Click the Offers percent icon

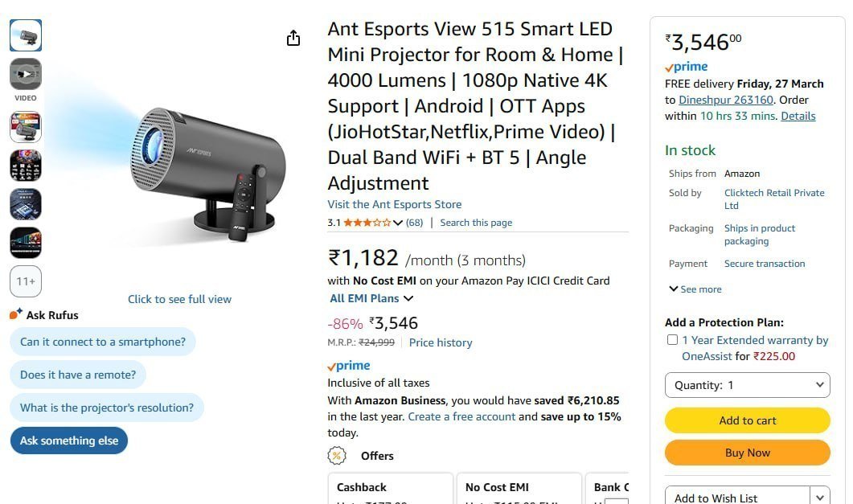(338, 456)
